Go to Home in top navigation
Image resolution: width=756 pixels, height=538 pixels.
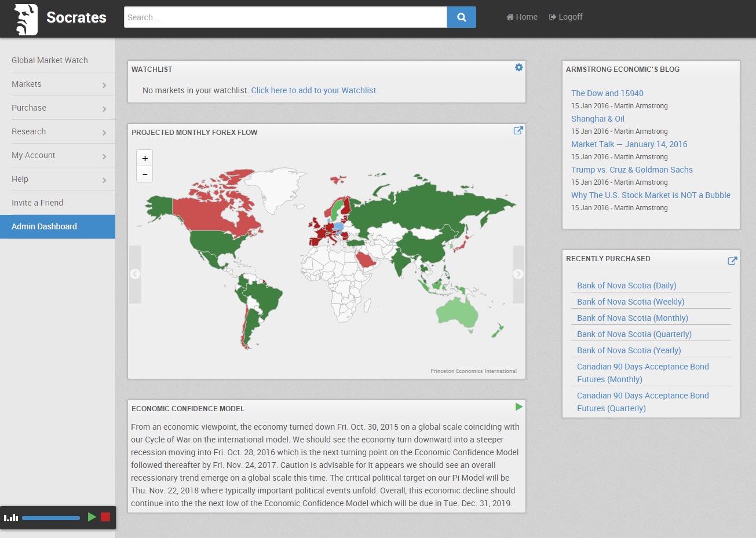(522, 17)
